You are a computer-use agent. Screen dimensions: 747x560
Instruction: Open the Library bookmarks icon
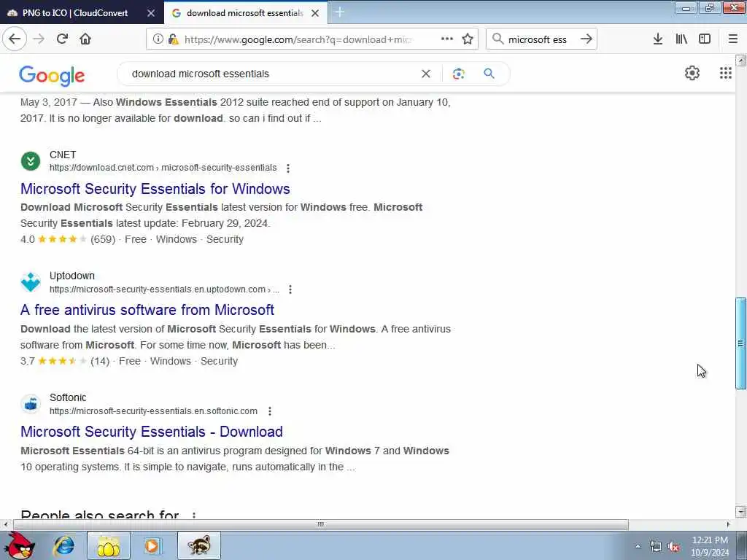point(681,39)
